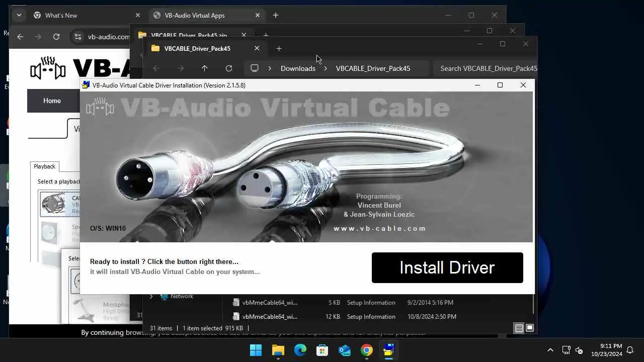644x362 pixels.
Task: Open the clock showing 9:11 PM
Action: 607,350
